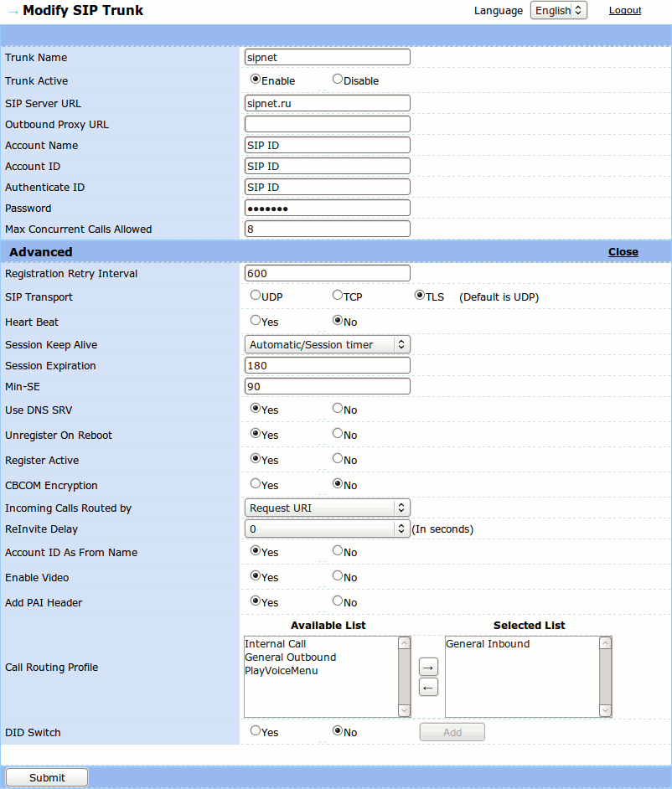Viewport: 672px width, 789px height.
Task: Focus the Trunk Name field
Action: [327, 57]
